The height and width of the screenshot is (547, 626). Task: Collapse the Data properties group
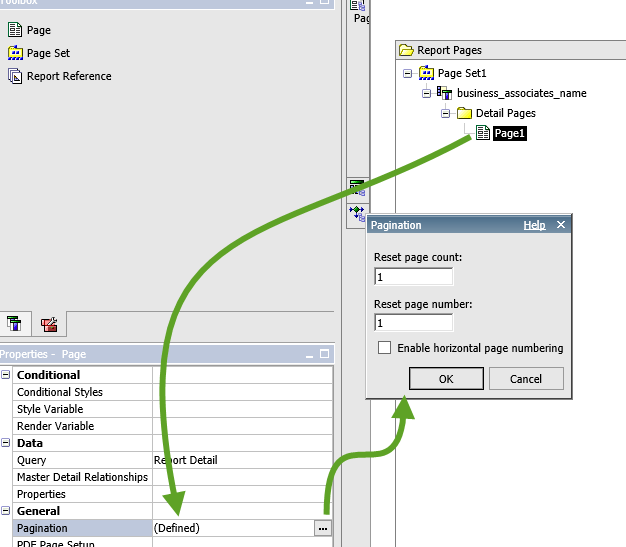6,442
